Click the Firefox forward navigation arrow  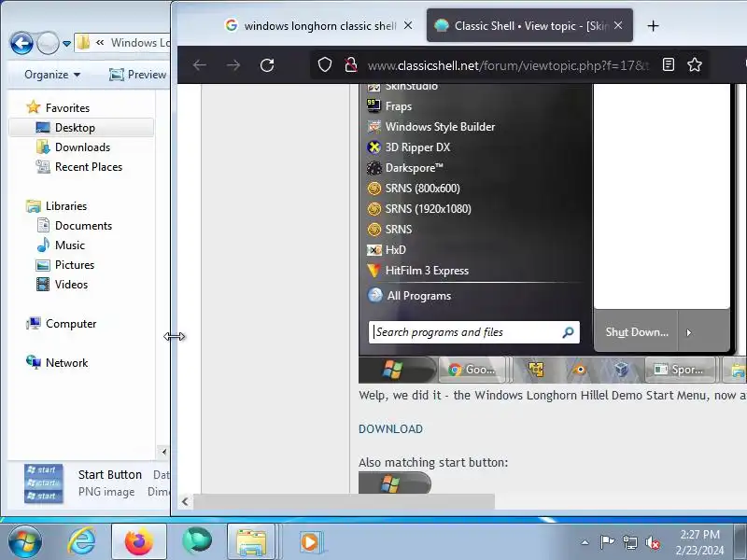(233, 64)
